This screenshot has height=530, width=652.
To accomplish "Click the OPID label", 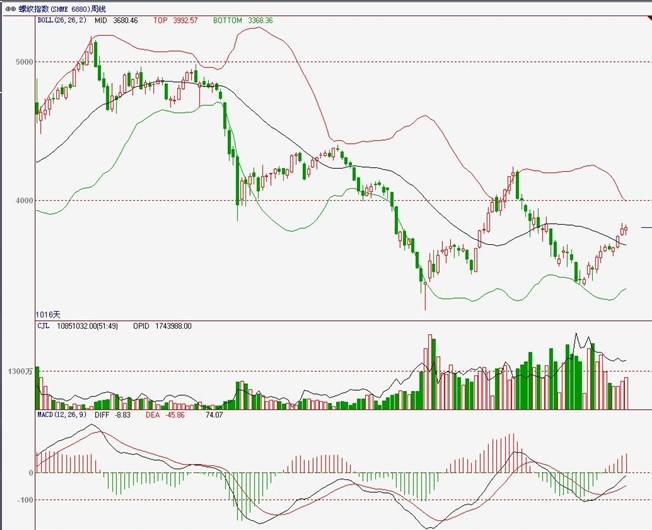I will pyautogui.click(x=141, y=326).
